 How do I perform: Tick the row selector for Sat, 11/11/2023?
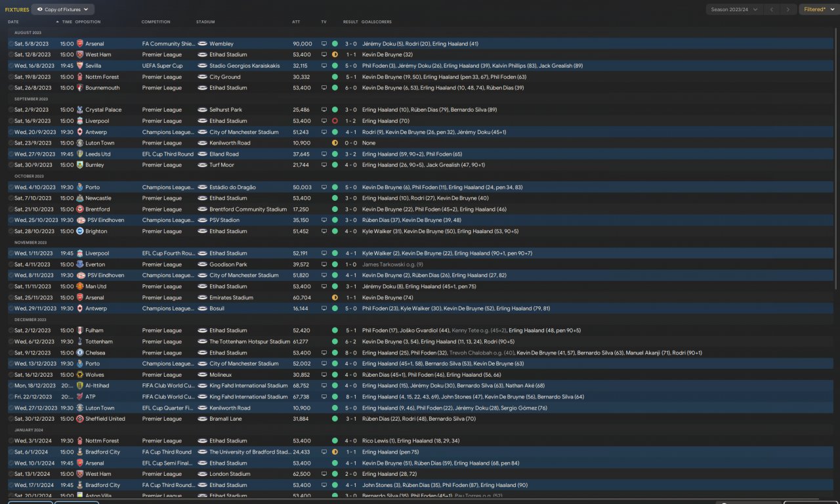click(10, 286)
